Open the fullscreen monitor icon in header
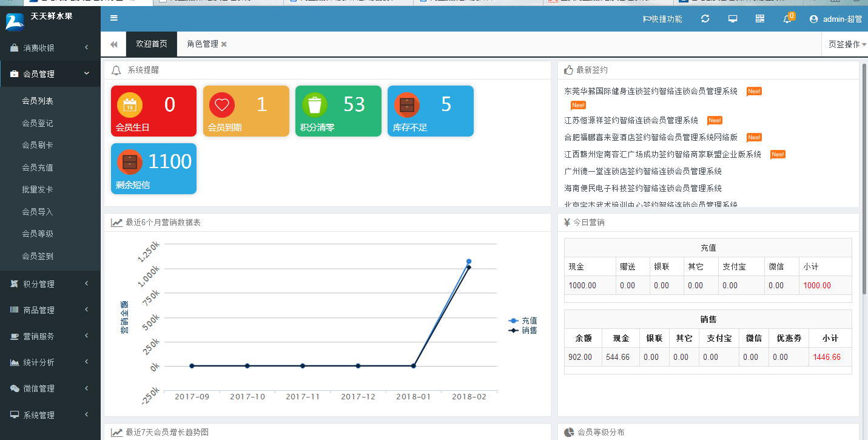868x440 pixels. pos(732,19)
